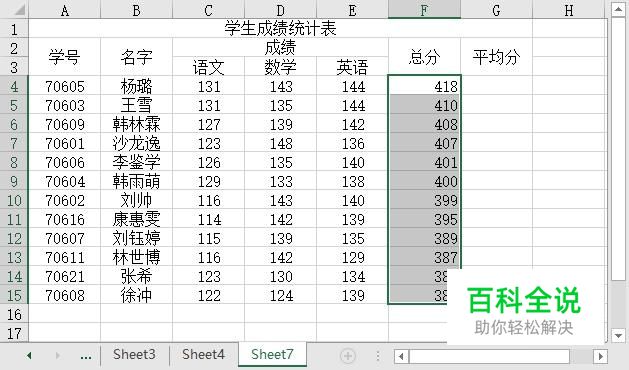Click the name cell 沙龙逸
Image resolution: width=629 pixels, height=370 pixels.
pyautogui.click(x=136, y=143)
